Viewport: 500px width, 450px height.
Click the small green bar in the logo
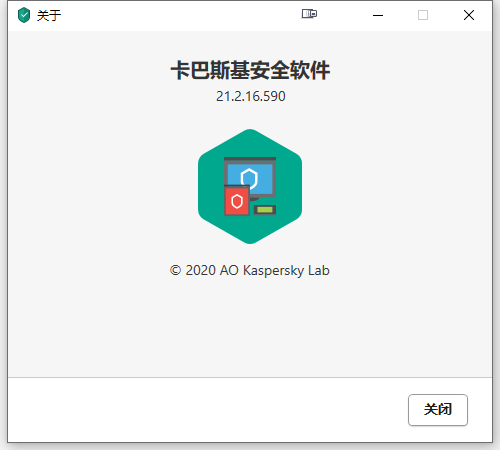[x=265, y=210]
